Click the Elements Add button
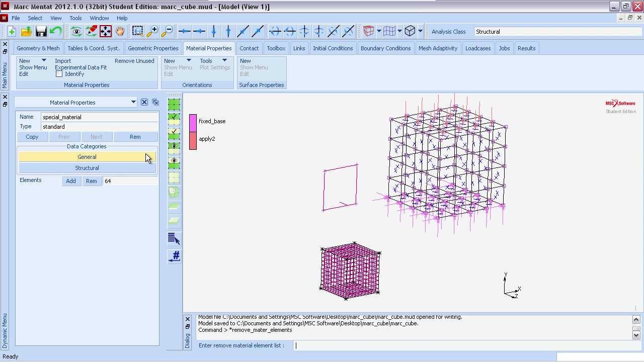This screenshot has width=644, height=362. click(x=71, y=181)
